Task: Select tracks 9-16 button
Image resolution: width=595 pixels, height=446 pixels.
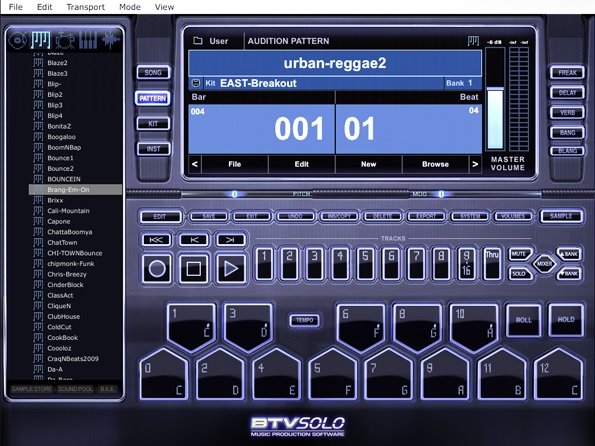Action: [466, 264]
